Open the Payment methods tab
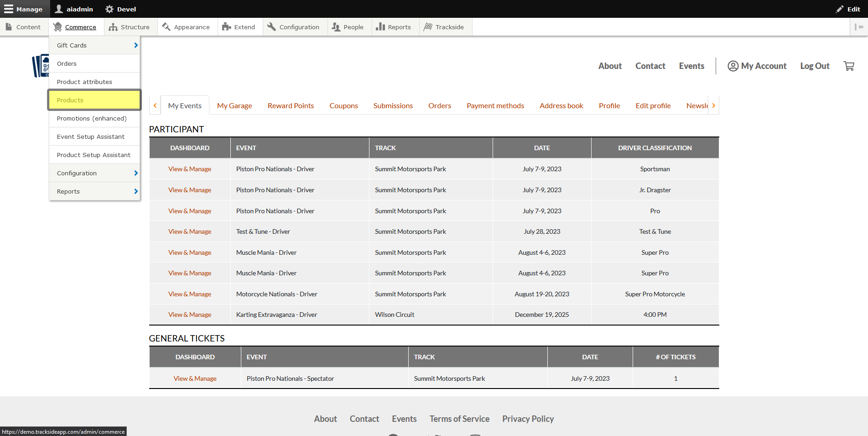Viewport: 868px width, 436px height. 495,105
